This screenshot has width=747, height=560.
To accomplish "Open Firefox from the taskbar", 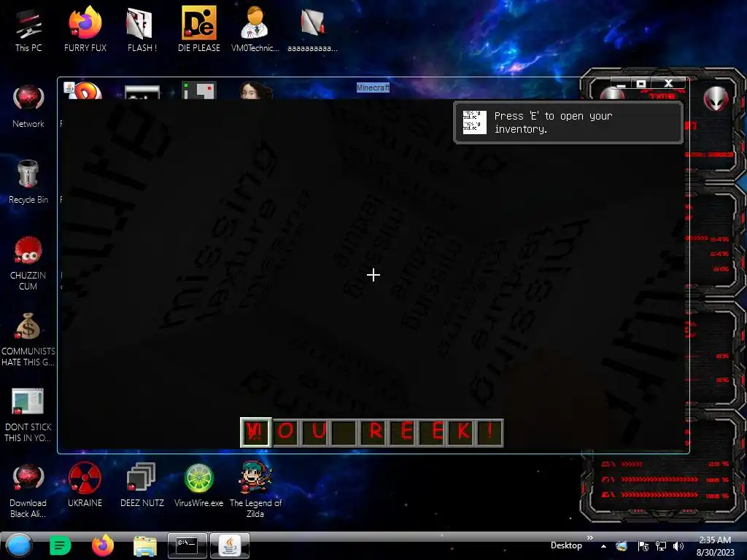I will (x=102, y=545).
